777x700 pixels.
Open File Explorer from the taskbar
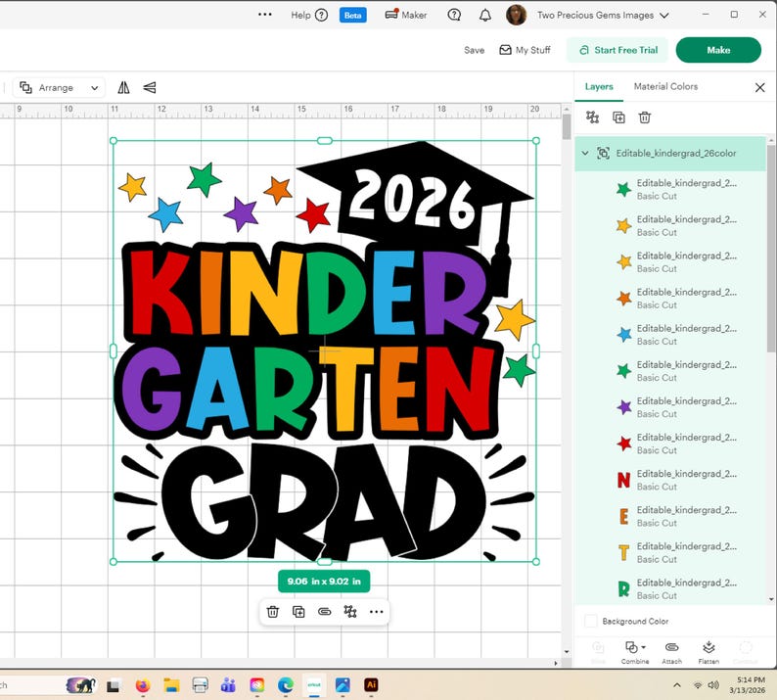[x=171, y=685]
